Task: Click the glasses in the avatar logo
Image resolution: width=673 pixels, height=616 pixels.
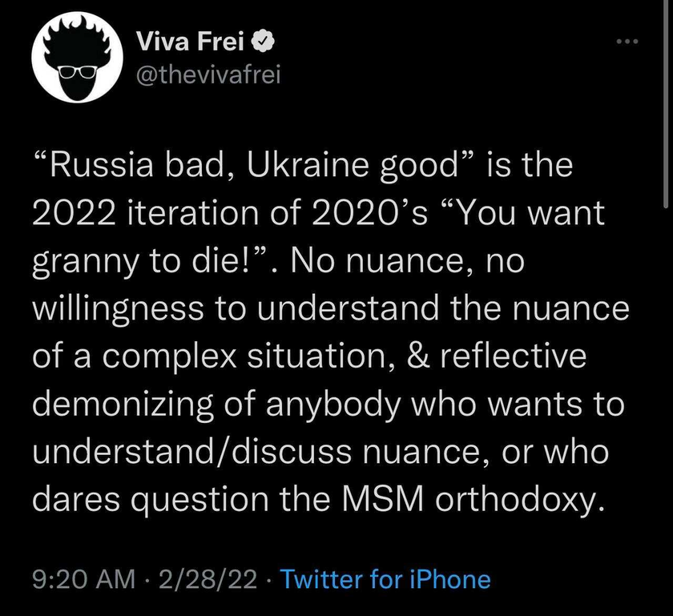Action: point(77,72)
